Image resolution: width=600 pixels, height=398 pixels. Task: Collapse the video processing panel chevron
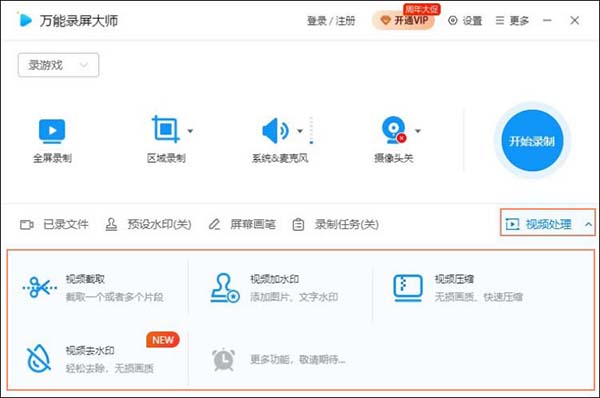click(589, 224)
